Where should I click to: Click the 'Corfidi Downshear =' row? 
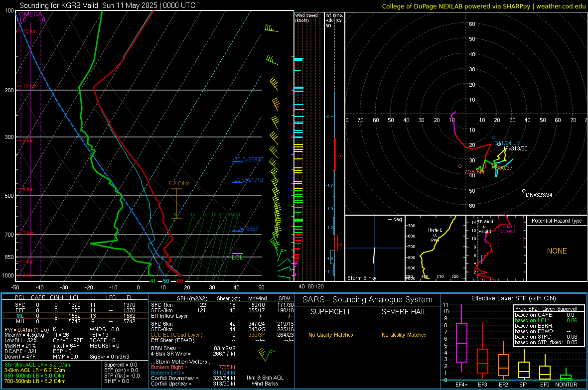pyautogui.click(x=193, y=378)
